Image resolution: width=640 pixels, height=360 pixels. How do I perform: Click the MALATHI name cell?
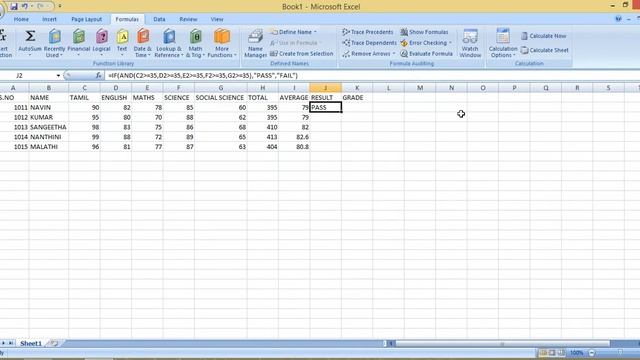[x=49, y=147]
